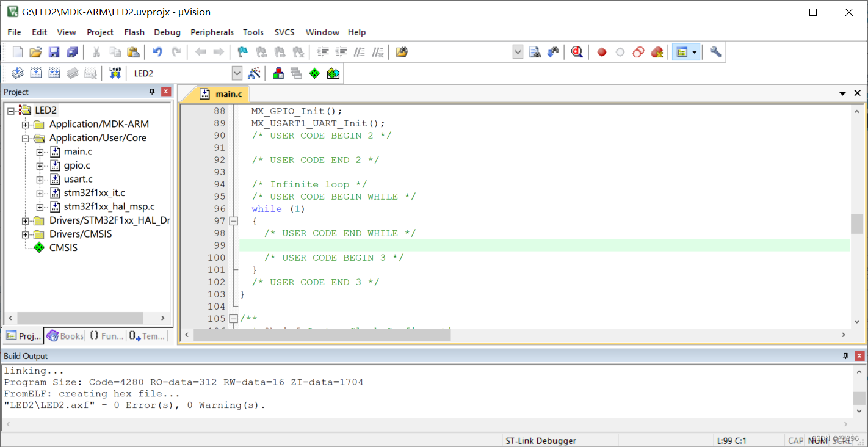Click the Incremental Find icon
The width and height of the screenshot is (868, 447).
(553, 53)
